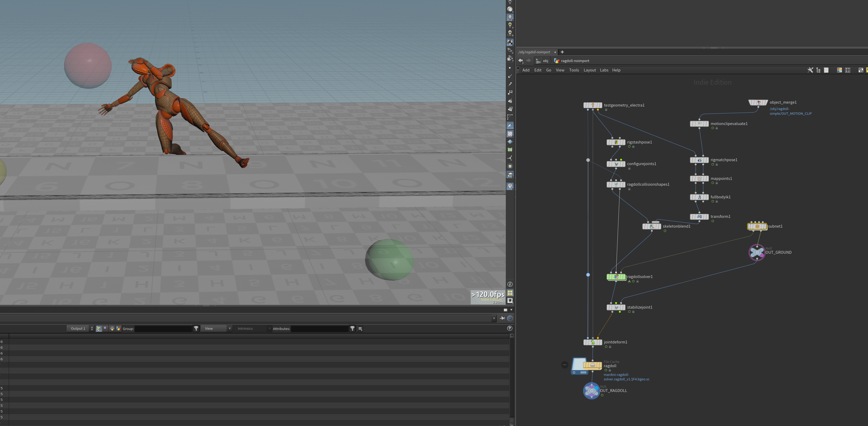Open the spreadsheet help question mark
Image resolution: width=868 pixels, height=426 pixels.
click(x=510, y=328)
